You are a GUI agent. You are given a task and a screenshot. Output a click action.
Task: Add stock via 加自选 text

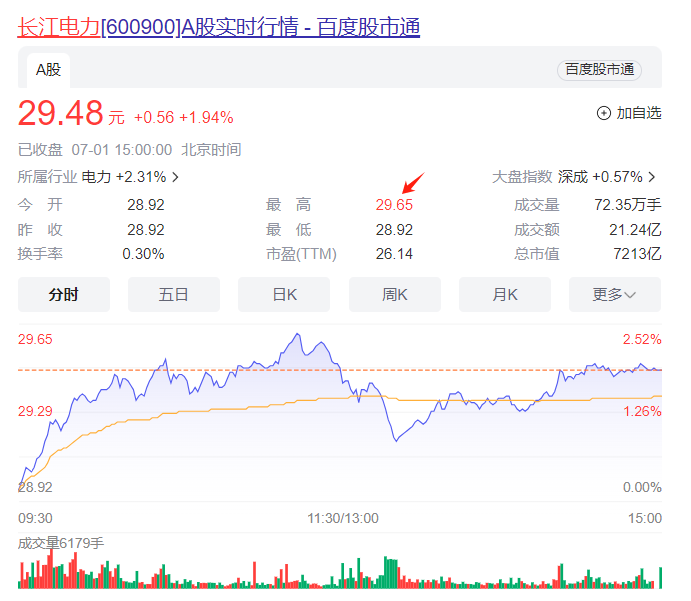639,113
